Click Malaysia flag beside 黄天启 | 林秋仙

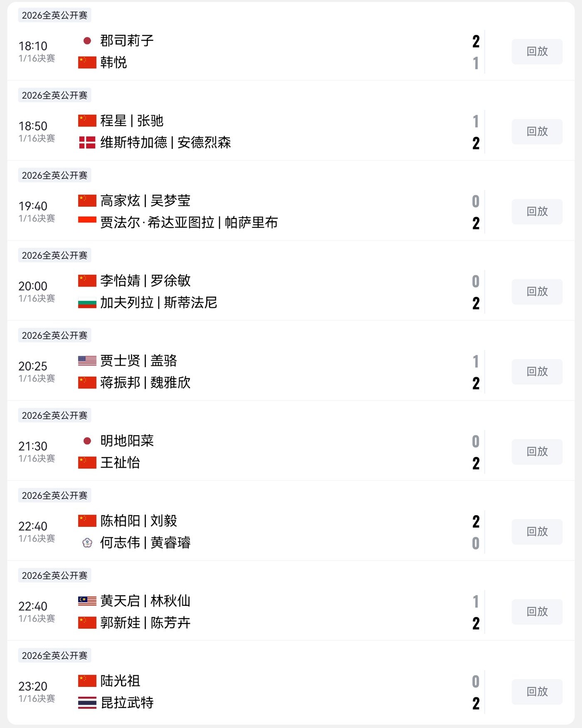(87, 601)
